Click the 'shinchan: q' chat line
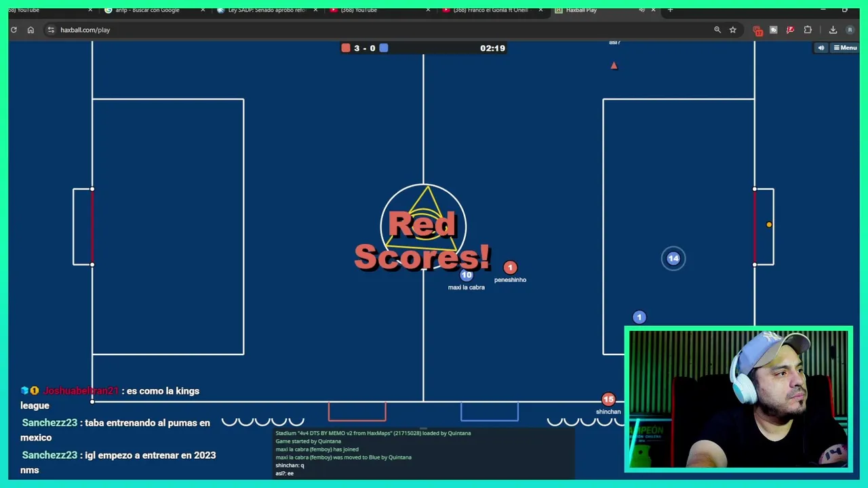Image resolution: width=868 pixels, height=488 pixels. (290, 466)
